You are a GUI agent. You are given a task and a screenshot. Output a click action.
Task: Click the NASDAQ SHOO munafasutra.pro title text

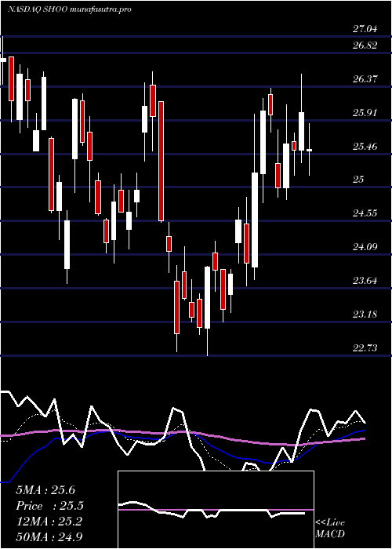[69, 9]
